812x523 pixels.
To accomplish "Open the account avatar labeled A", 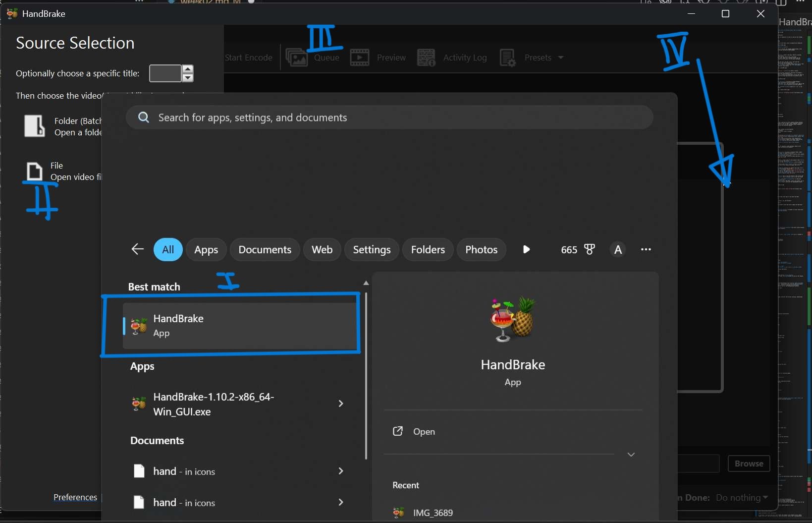I will click(x=618, y=249).
